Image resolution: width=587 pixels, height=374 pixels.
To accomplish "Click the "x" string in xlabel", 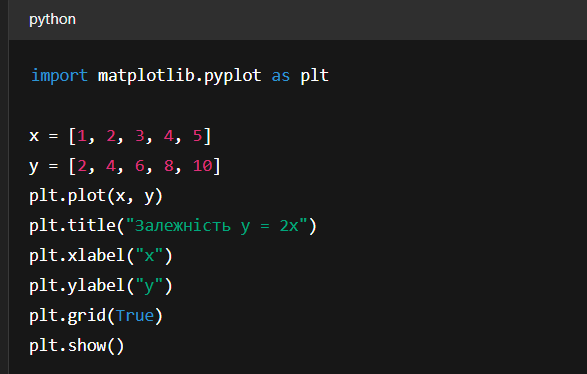I will [x=149, y=255].
